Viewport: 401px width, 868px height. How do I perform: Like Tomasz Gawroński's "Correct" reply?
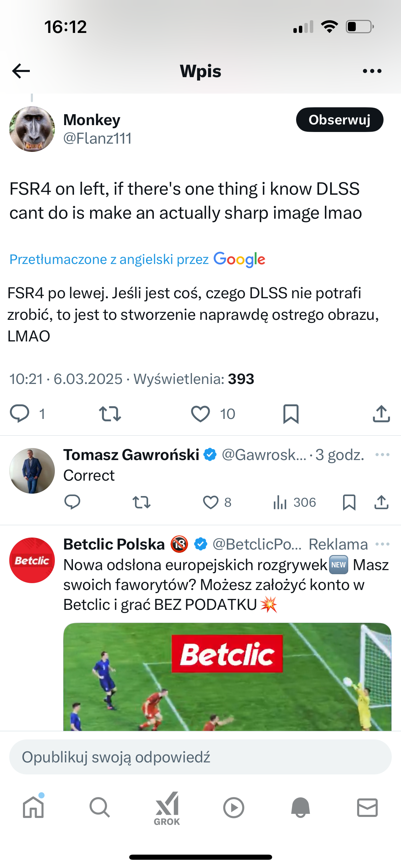[211, 502]
